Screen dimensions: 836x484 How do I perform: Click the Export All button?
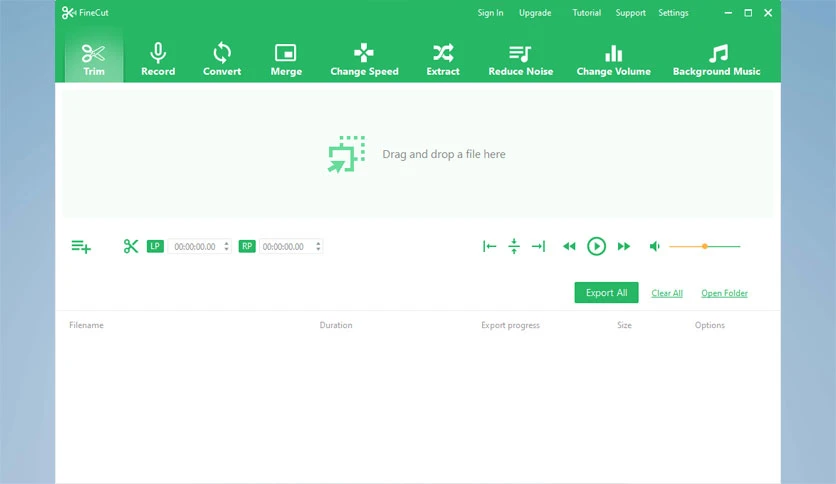pyautogui.click(x=606, y=293)
